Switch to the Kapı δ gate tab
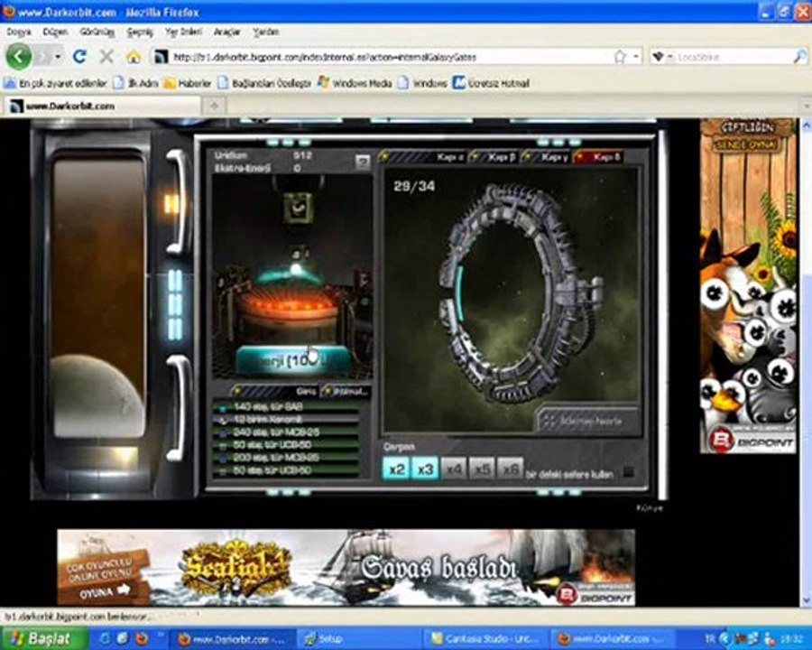 [599, 157]
